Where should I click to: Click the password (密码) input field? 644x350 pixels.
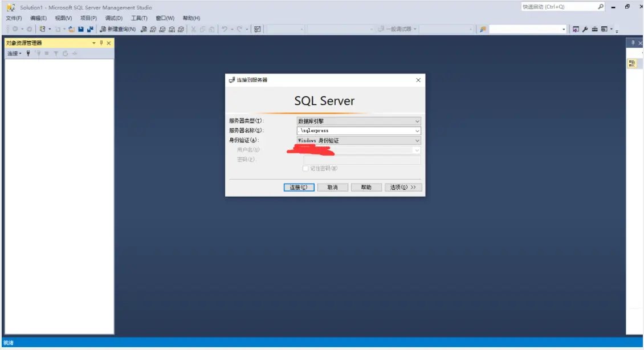click(x=362, y=160)
